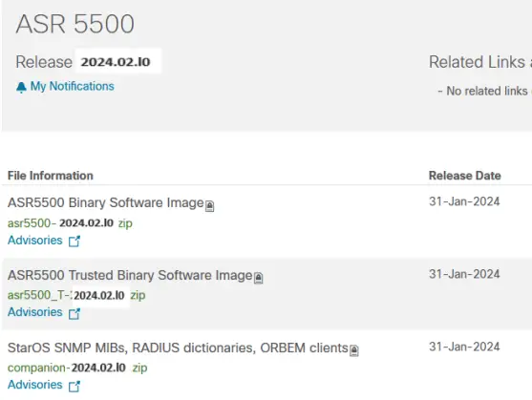Screen dimensions: 532x400
Task: Click the ASR5500 Binary Software Image title
Action: (105, 202)
